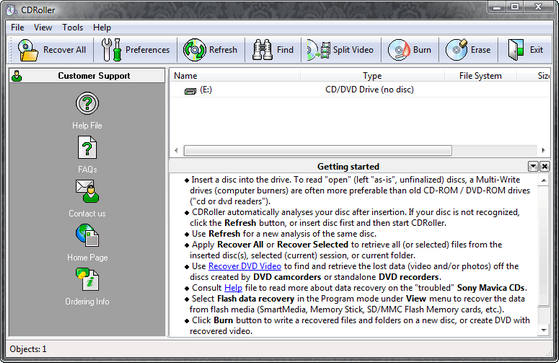Open the Find binoculars tool
The image size is (559, 363).
pos(262,50)
